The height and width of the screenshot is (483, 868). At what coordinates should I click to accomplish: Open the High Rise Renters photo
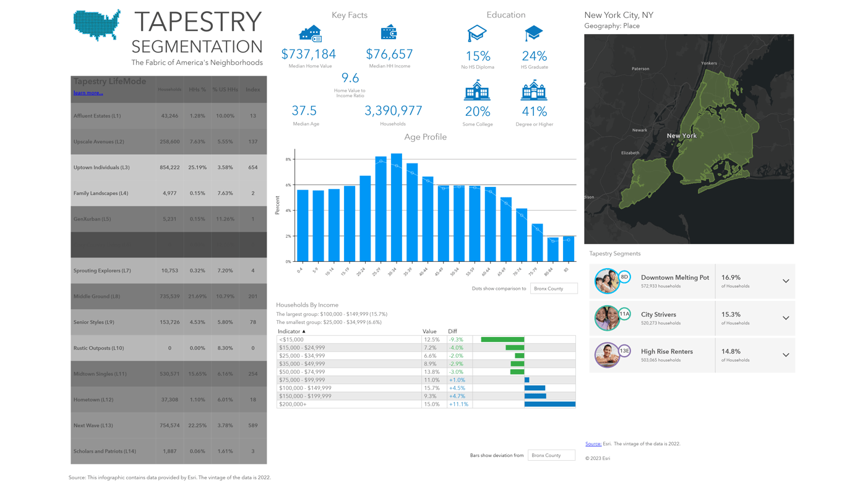coord(607,355)
